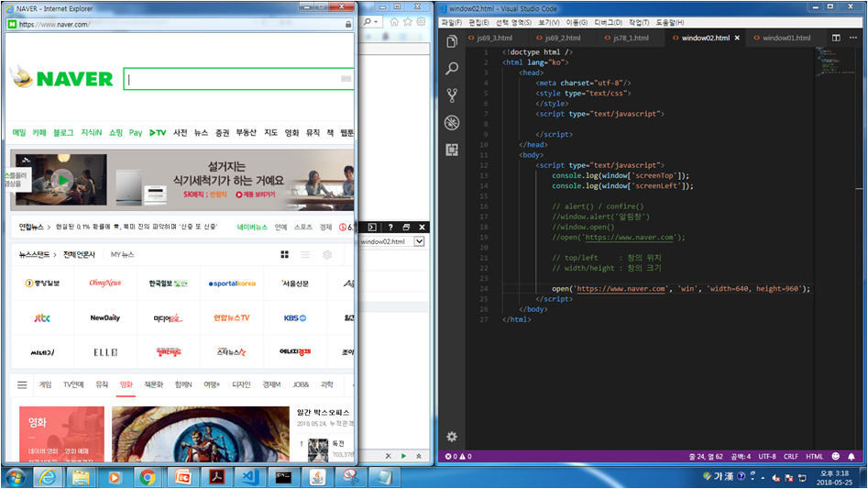Click the Split Editor icon
Viewport: 868px width, 489px height.
pos(836,38)
